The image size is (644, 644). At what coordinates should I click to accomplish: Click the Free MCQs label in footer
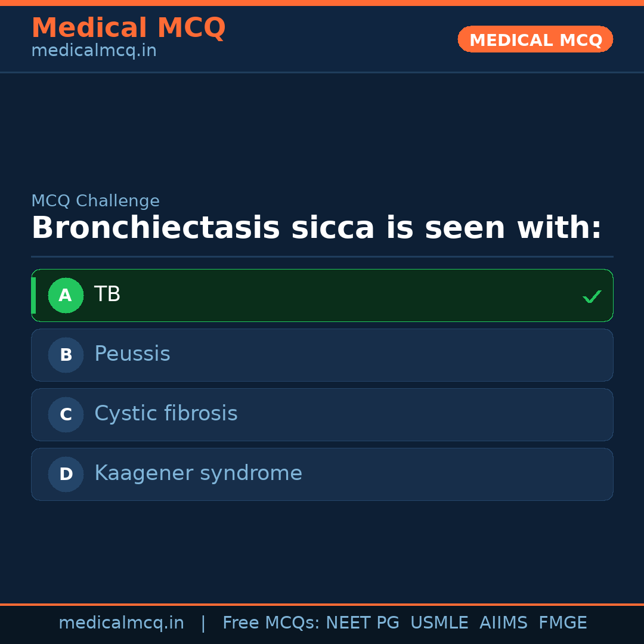pyautogui.click(x=271, y=623)
